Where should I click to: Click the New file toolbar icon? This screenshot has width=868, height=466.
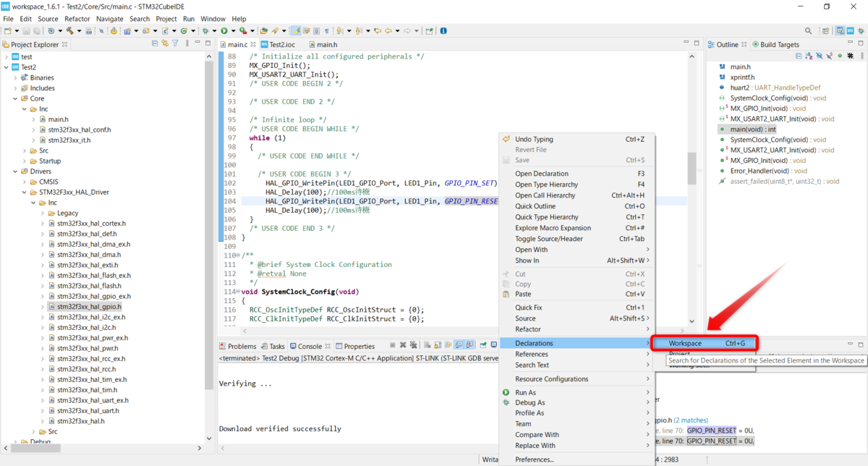tap(8, 30)
